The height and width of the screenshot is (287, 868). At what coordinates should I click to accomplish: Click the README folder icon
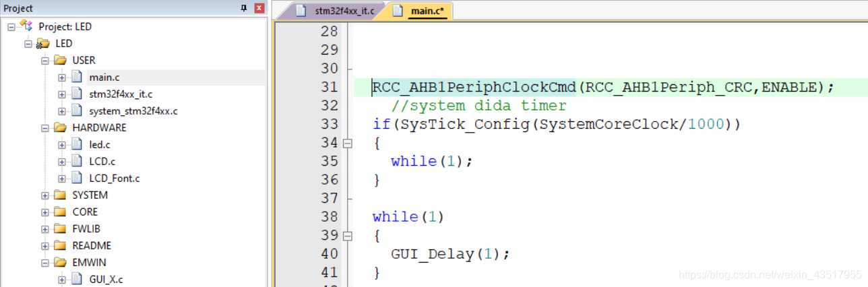point(59,245)
